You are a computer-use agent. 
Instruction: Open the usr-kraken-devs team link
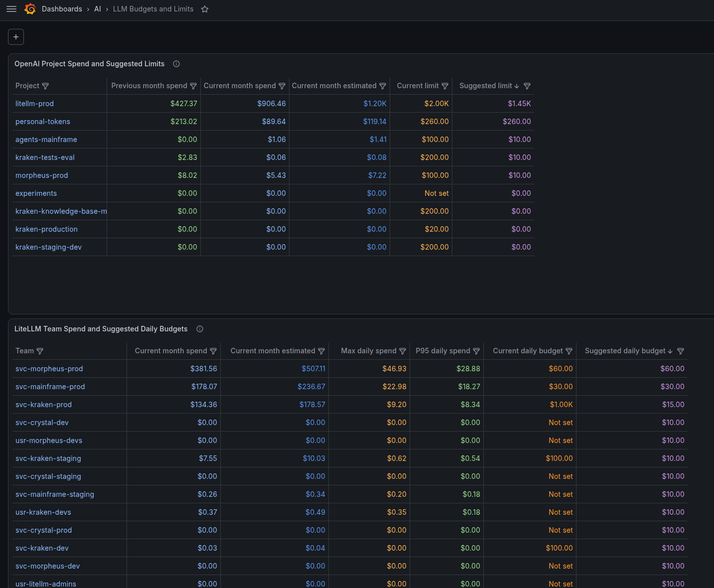point(43,512)
